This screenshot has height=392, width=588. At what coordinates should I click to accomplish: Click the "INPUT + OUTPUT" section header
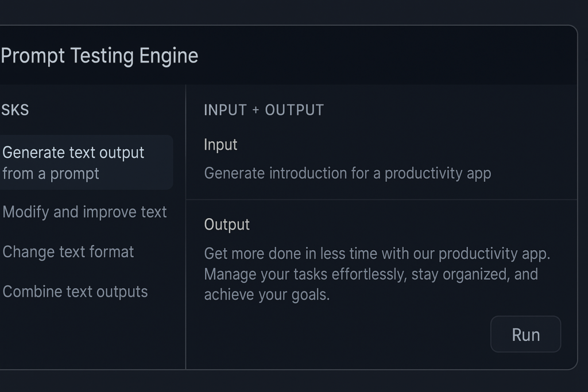click(x=264, y=110)
